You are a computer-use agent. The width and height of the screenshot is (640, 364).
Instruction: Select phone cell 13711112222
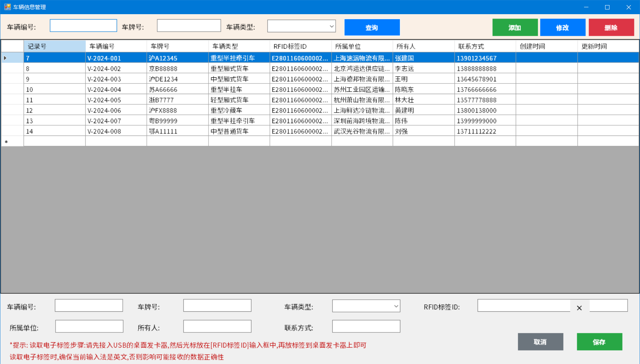(x=485, y=131)
